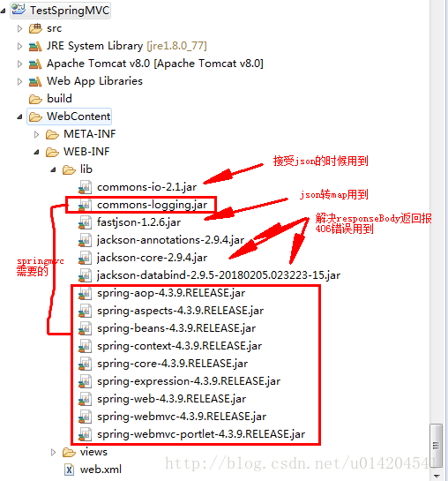Select the src tree label
Screen dimensions: 448x481
click(x=55, y=28)
